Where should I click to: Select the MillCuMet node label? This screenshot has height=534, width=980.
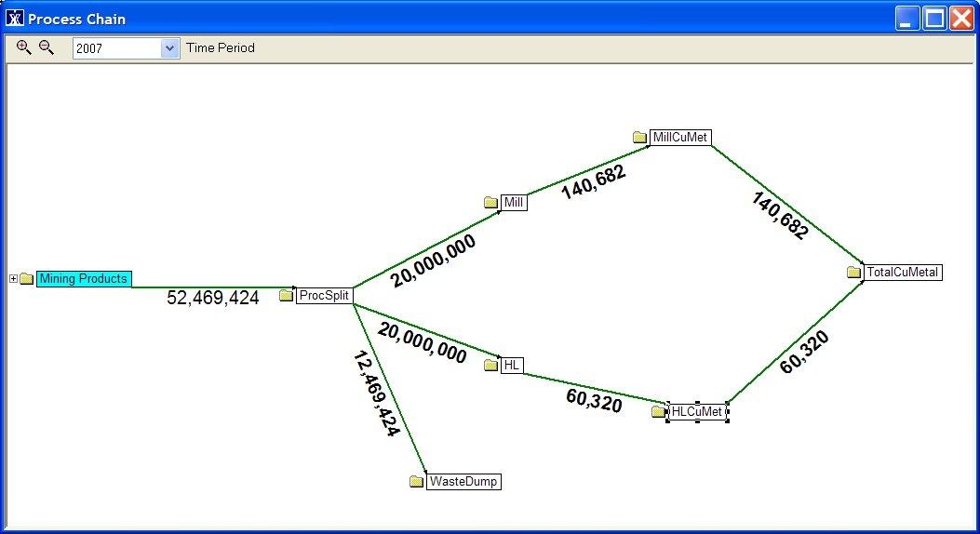click(680, 138)
